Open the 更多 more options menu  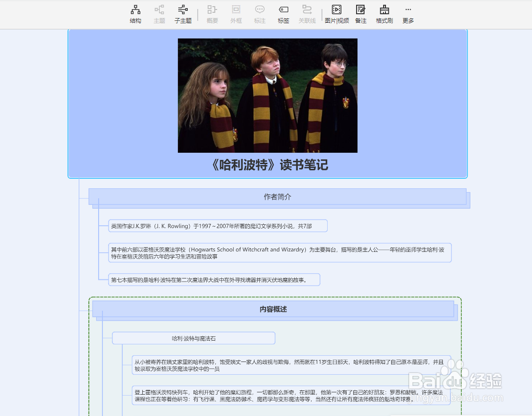[408, 14]
